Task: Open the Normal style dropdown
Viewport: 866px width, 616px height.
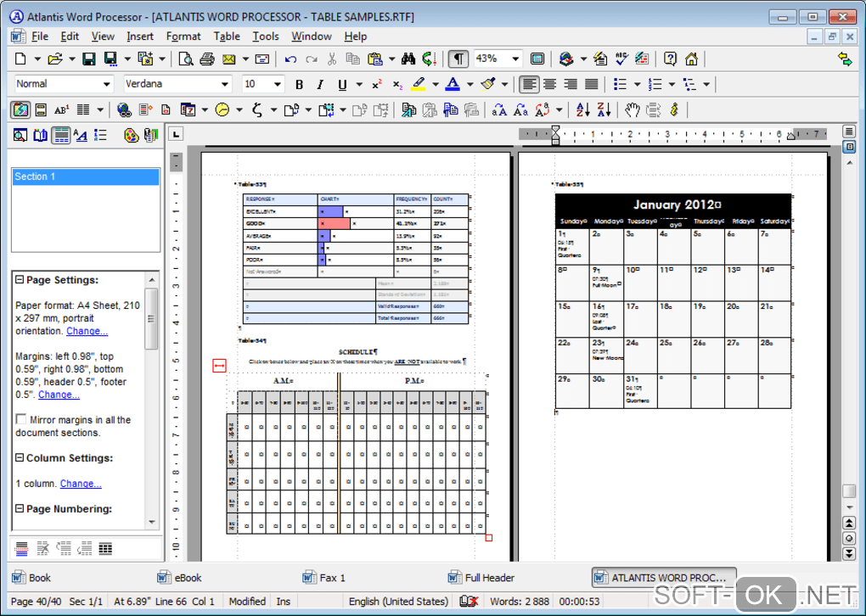Action: 107,85
